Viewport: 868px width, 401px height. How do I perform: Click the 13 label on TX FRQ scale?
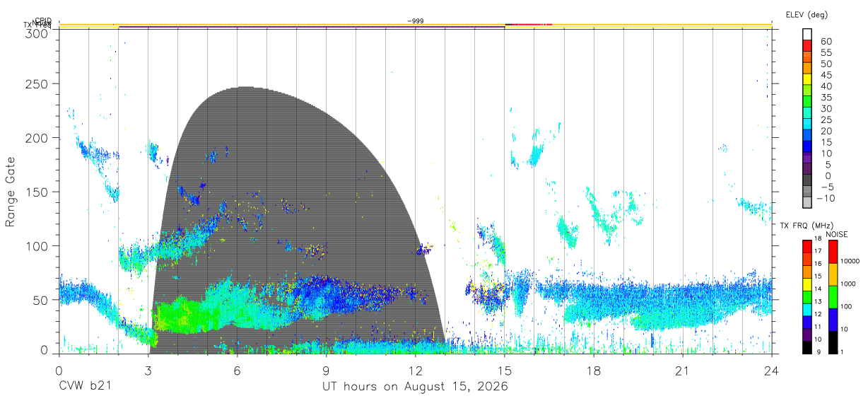[x=816, y=302]
